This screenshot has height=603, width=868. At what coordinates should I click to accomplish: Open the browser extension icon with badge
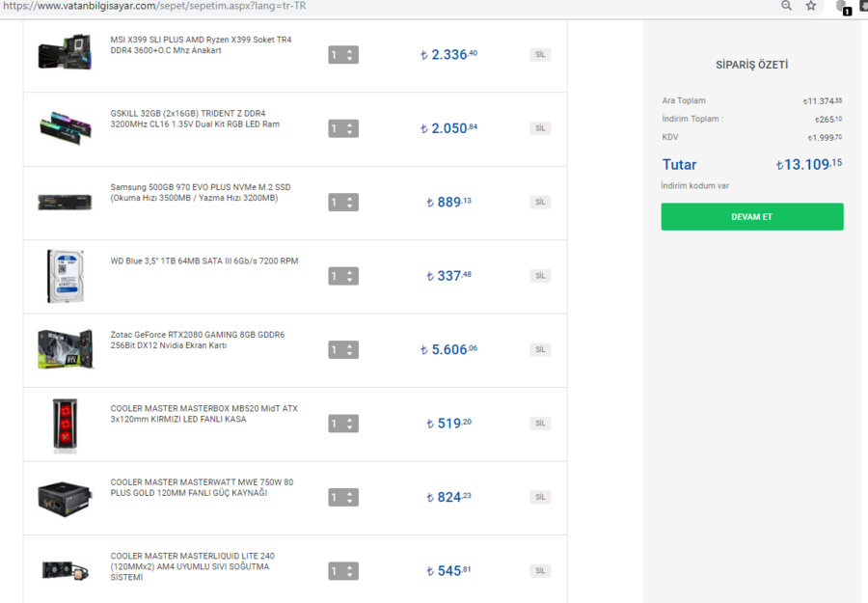tap(843, 7)
